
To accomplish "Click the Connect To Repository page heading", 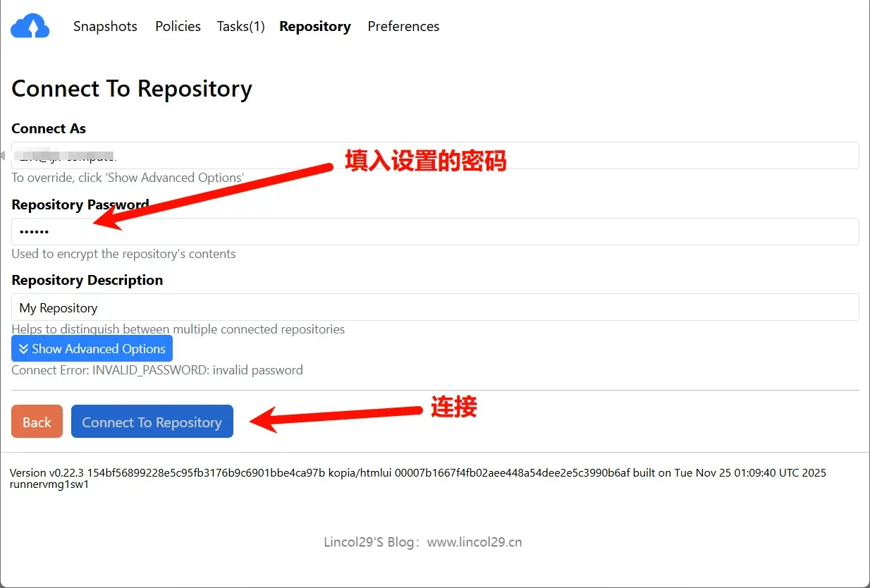I will click(x=132, y=89).
